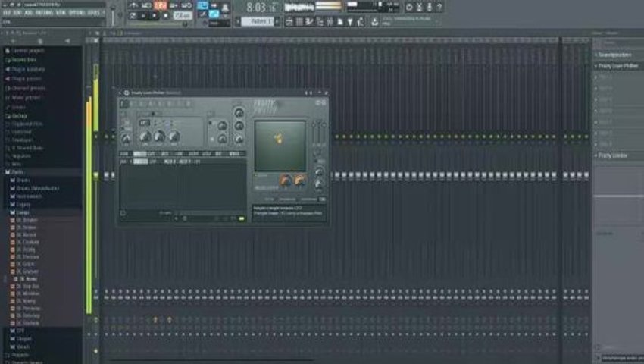Open the VIEW menu

pos(61,13)
